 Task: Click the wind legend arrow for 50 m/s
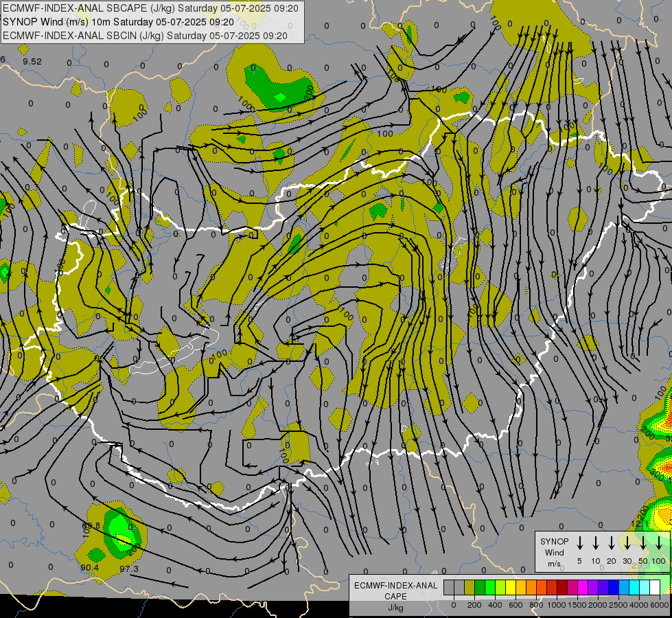[x=643, y=542]
